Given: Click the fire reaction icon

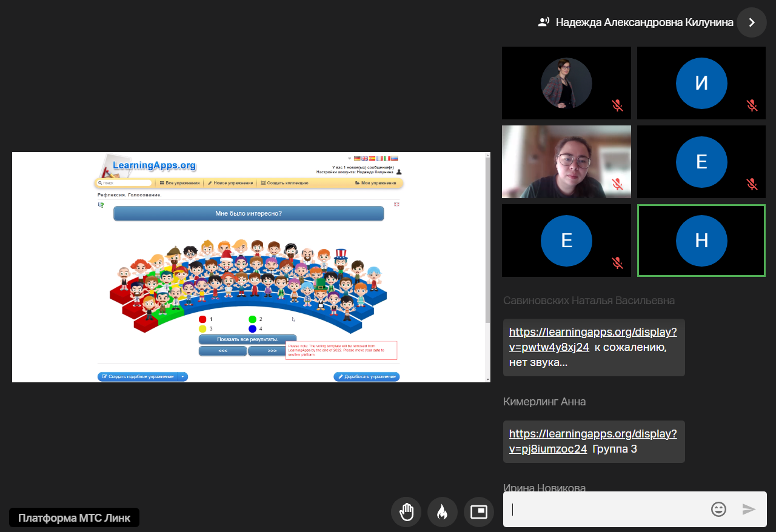Looking at the screenshot, I should click(442, 512).
